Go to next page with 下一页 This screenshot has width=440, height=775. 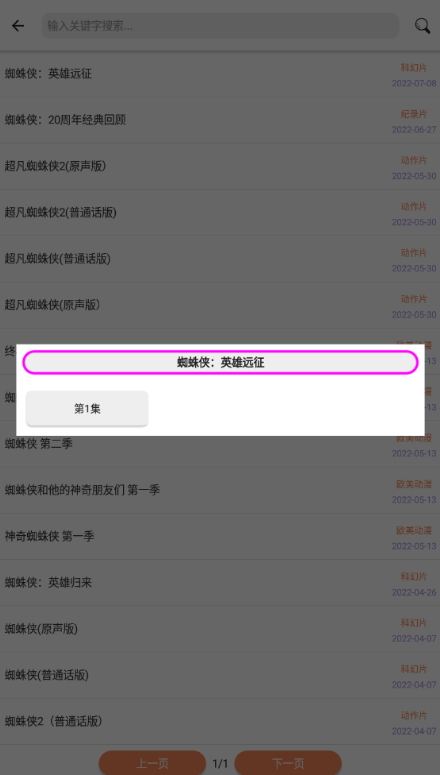(288, 763)
